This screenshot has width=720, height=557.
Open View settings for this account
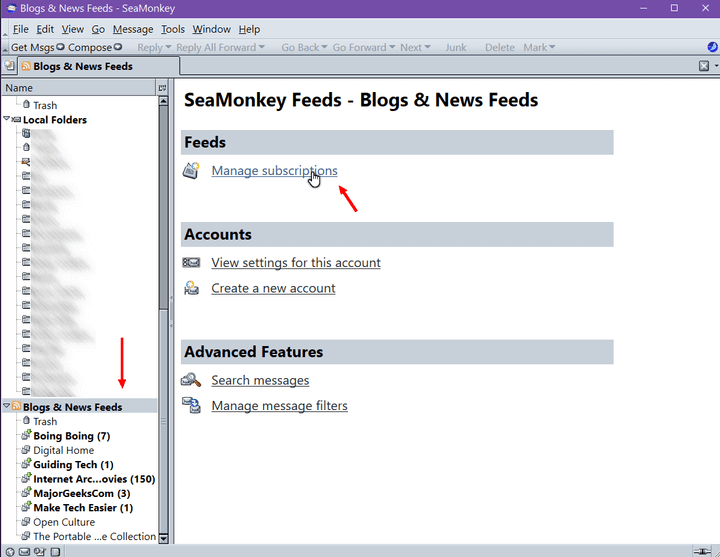pyautogui.click(x=296, y=263)
